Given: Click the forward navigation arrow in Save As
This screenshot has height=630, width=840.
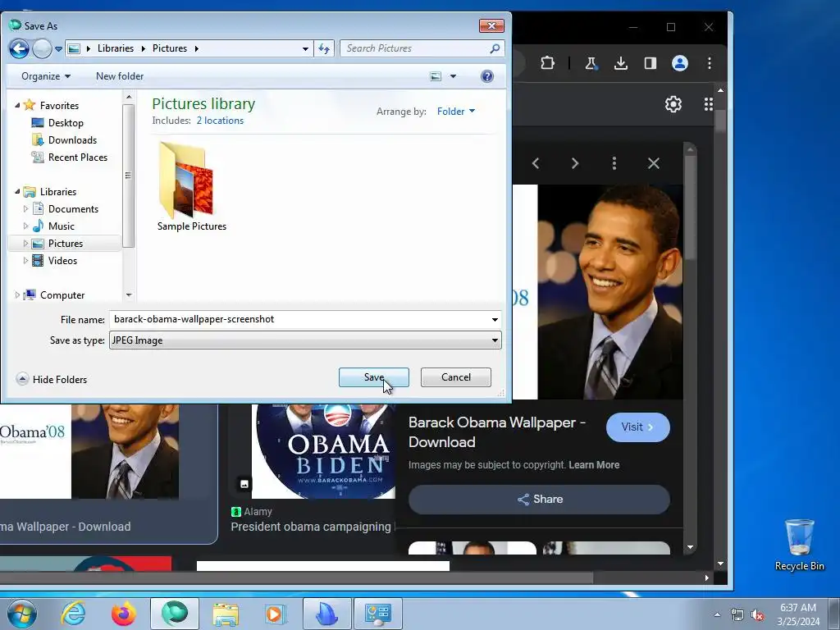Looking at the screenshot, I should click(x=43, y=48).
